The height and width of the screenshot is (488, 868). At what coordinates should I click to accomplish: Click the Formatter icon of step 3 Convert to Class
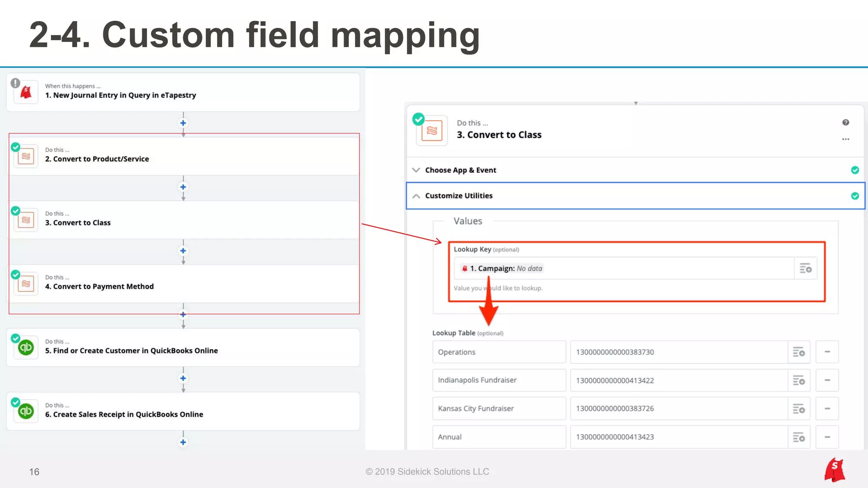[26, 220]
